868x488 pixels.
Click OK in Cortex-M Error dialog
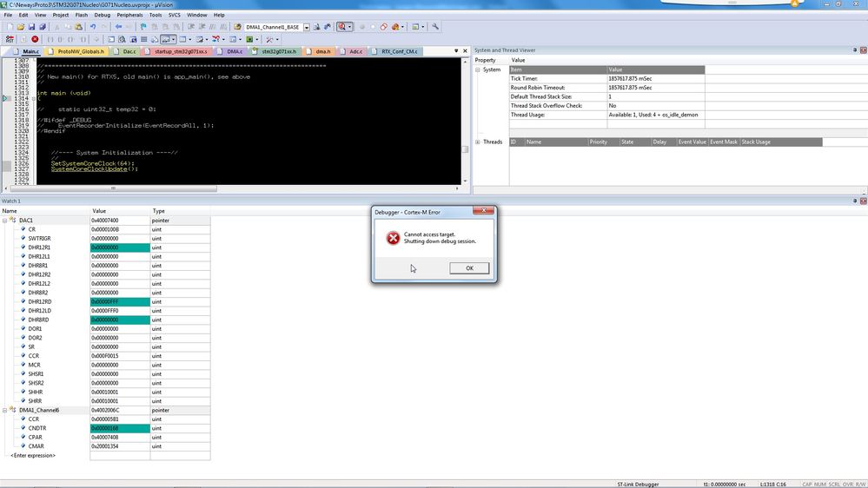469,268
